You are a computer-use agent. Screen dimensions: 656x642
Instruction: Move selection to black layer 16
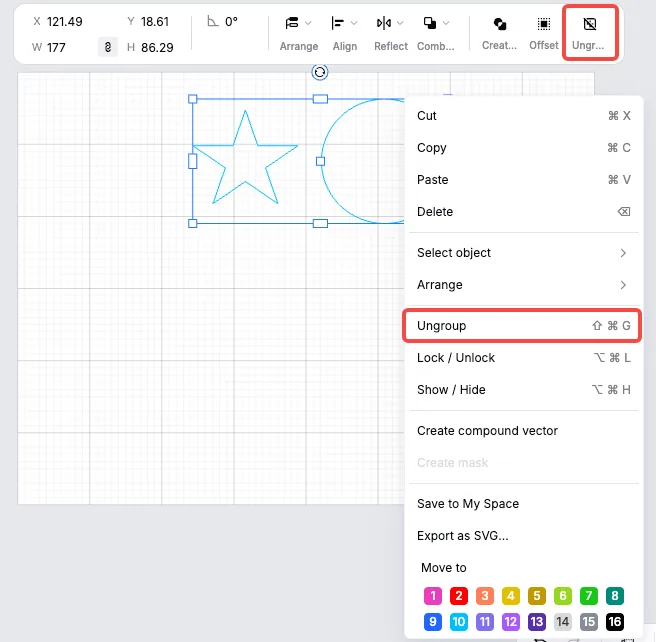(x=615, y=622)
